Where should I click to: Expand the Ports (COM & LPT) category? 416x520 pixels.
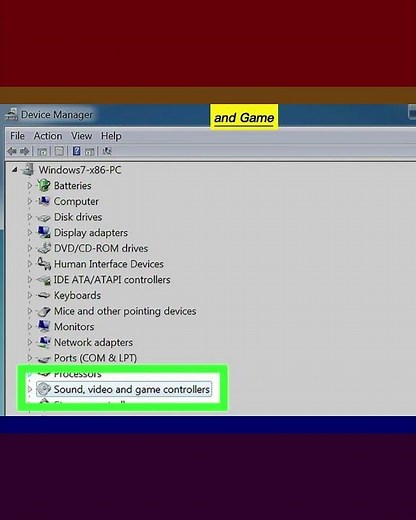30,358
